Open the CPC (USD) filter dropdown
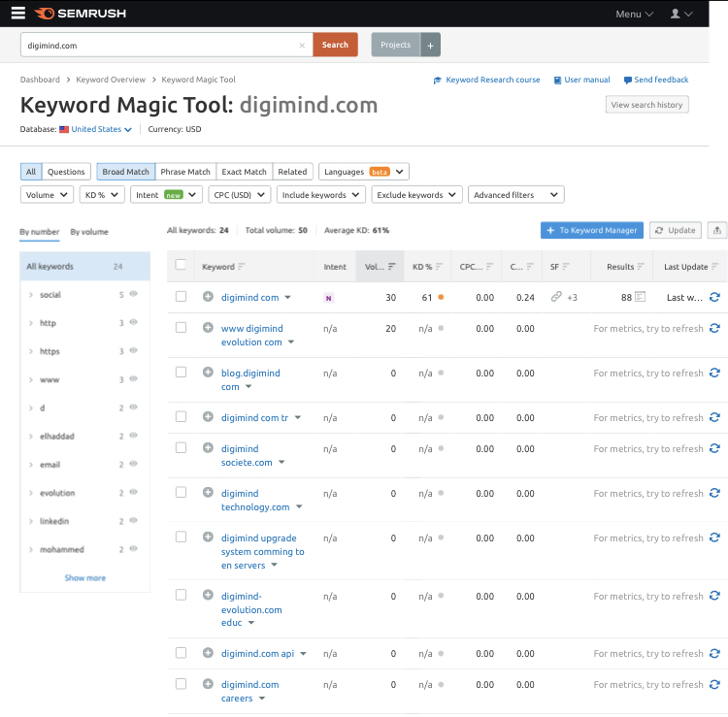This screenshot has width=728, height=717. tap(239, 195)
